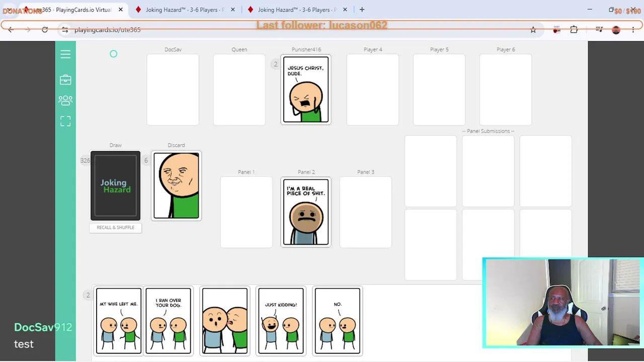Open the hamburger menu in the teal sidebar
Image resolution: width=644 pixels, height=362 pixels.
click(65, 54)
